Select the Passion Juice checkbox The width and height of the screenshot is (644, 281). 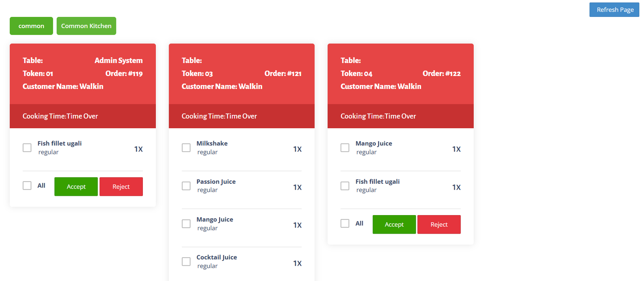[186, 186]
